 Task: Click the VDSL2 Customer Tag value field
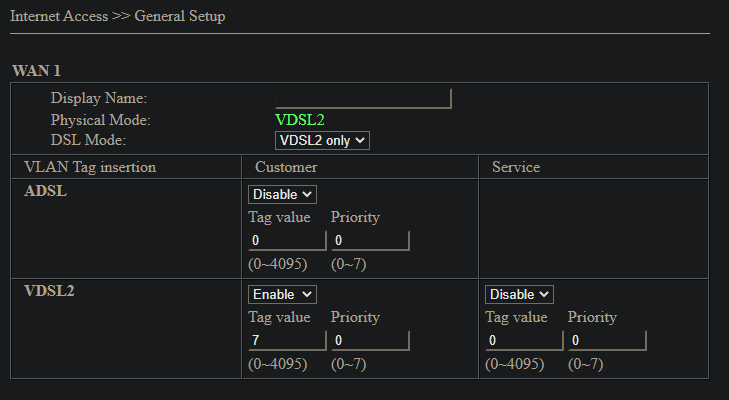coord(287,341)
